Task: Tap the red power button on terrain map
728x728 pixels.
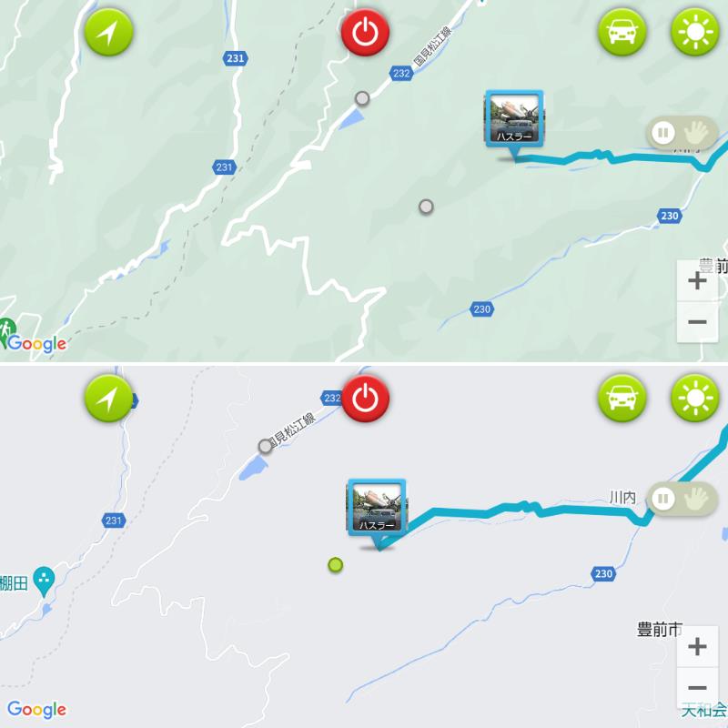Action: [366, 32]
